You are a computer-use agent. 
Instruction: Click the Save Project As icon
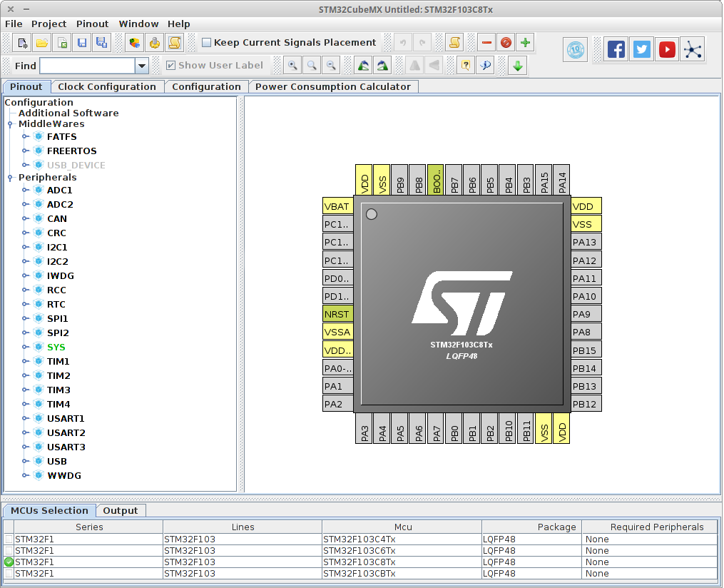click(101, 43)
